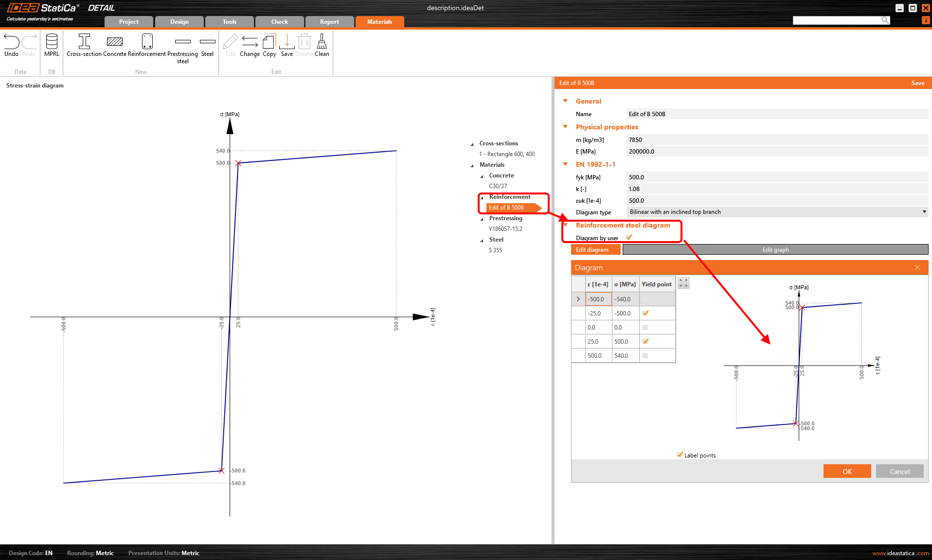This screenshot has width=932, height=560.
Task: Open the Design tab
Action: 179,22
